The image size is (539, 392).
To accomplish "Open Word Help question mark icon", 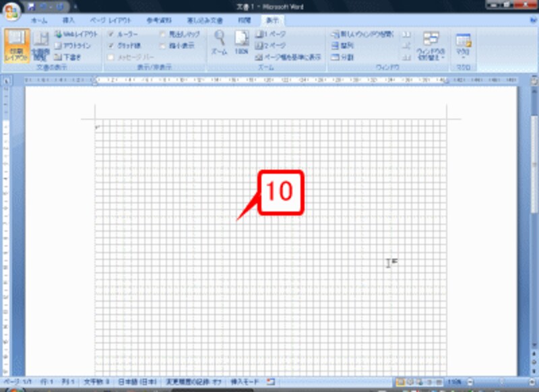I will [x=534, y=21].
